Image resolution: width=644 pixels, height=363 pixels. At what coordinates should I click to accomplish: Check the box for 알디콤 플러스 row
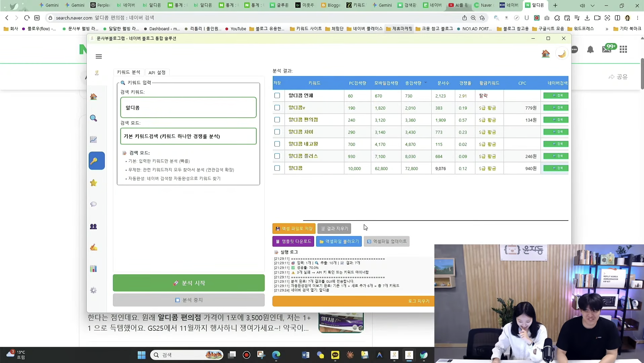(x=277, y=156)
